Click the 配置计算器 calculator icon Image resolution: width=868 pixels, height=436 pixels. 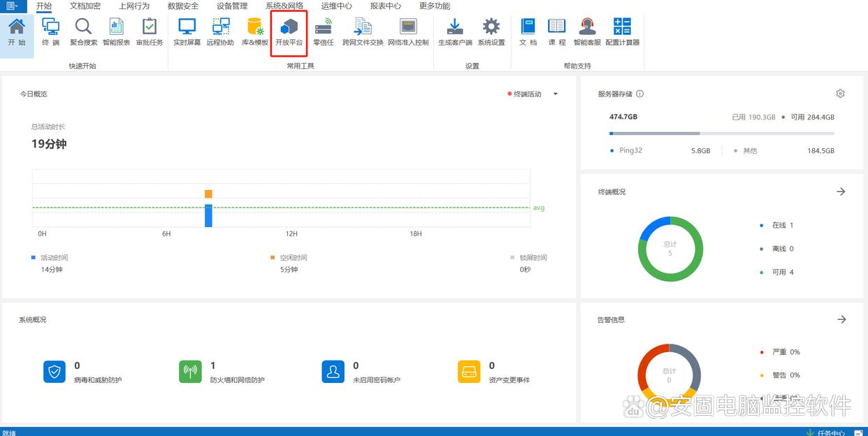pyautogui.click(x=622, y=32)
